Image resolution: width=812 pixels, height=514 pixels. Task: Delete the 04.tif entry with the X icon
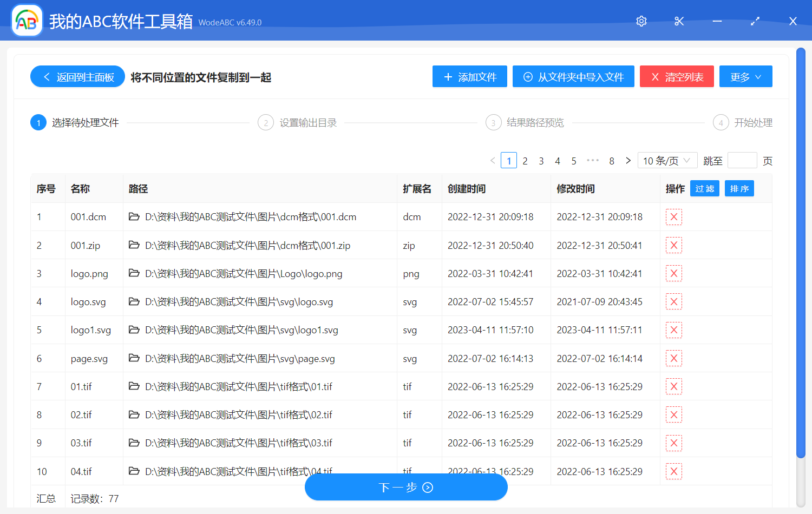[x=673, y=471]
